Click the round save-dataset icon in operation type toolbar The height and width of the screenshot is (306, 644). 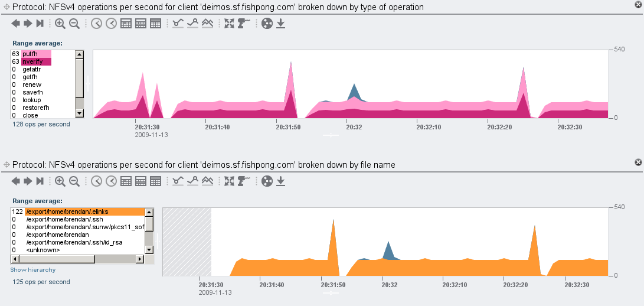pyautogui.click(x=267, y=24)
